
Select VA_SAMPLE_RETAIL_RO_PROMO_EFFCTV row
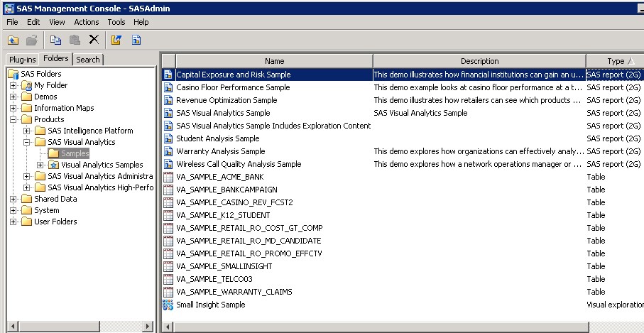pyautogui.click(x=403, y=253)
